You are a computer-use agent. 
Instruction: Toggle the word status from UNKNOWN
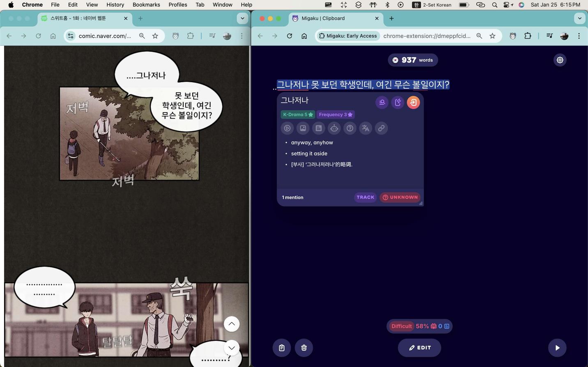pyautogui.click(x=400, y=197)
